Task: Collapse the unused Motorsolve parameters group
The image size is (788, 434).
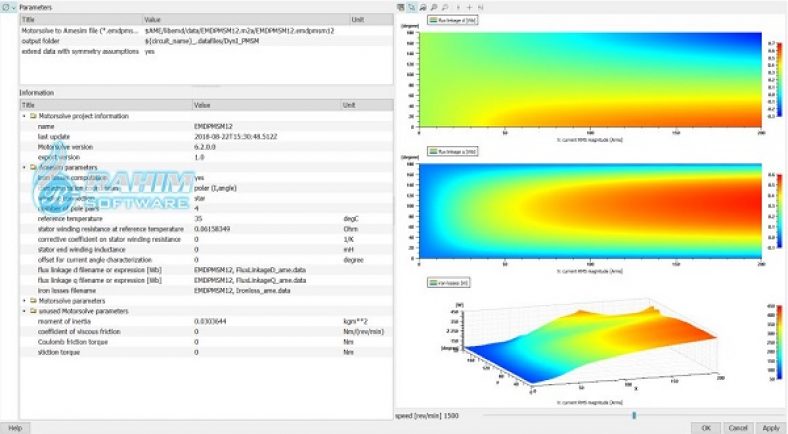Action: [x=24, y=310]
